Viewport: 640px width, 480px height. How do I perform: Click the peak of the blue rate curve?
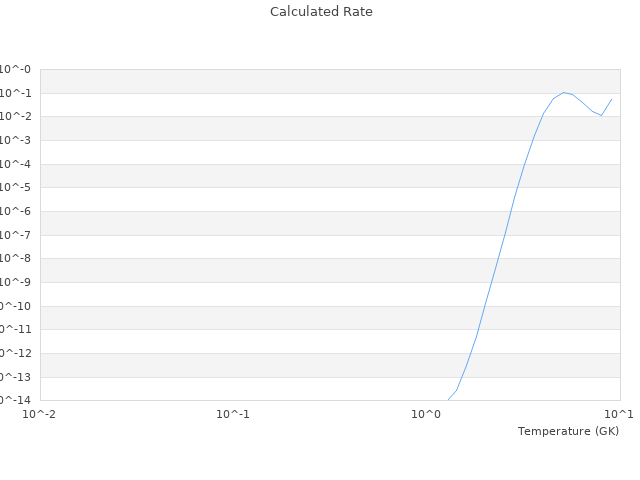(x=564, y=92)
